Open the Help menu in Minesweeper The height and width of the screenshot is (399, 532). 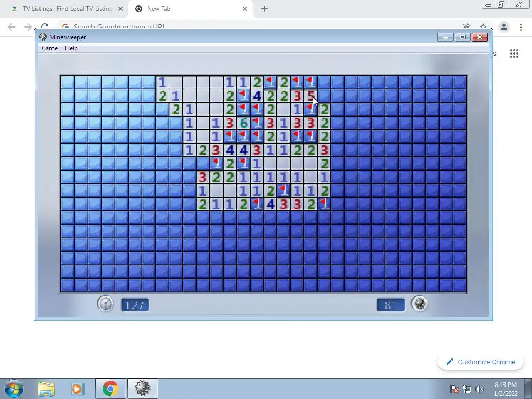[x=71, y=48]
